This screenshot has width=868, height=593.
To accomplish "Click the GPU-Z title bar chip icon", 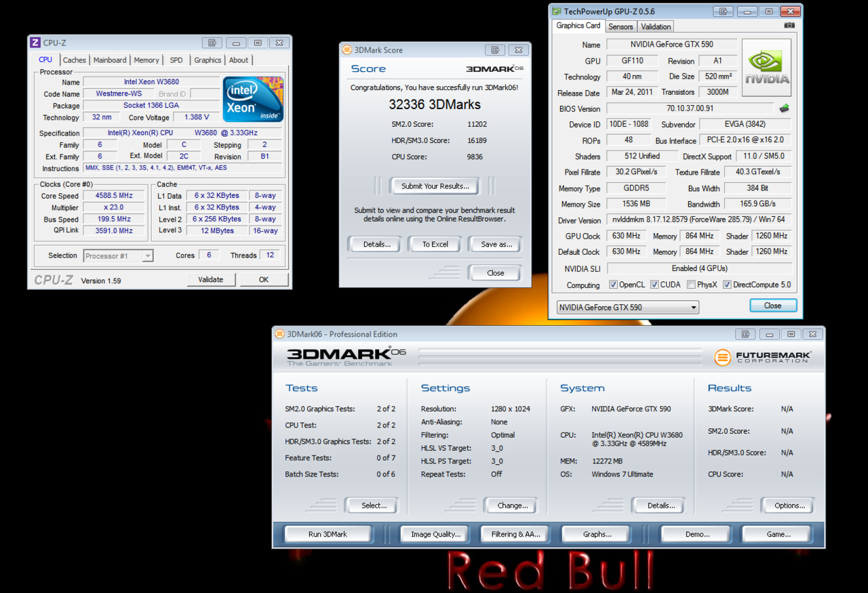I will coord(557,12).
